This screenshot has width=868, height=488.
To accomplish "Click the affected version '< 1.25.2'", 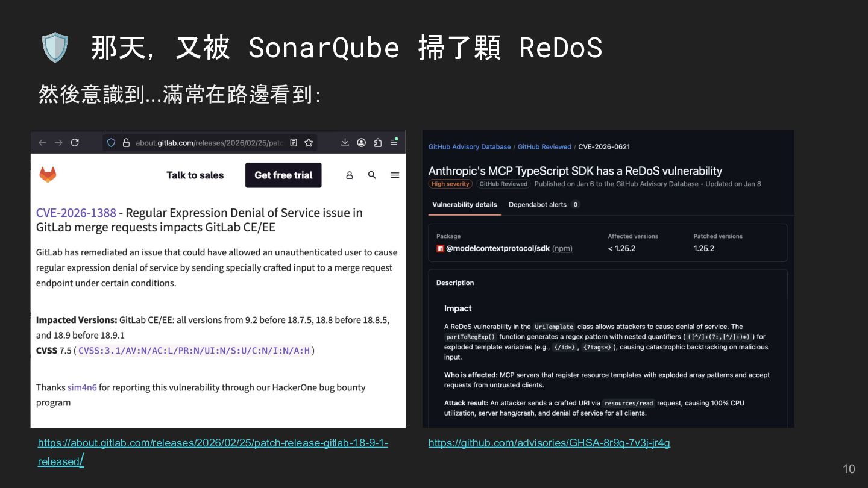I will pyautogui.click(x=621, y=248).
